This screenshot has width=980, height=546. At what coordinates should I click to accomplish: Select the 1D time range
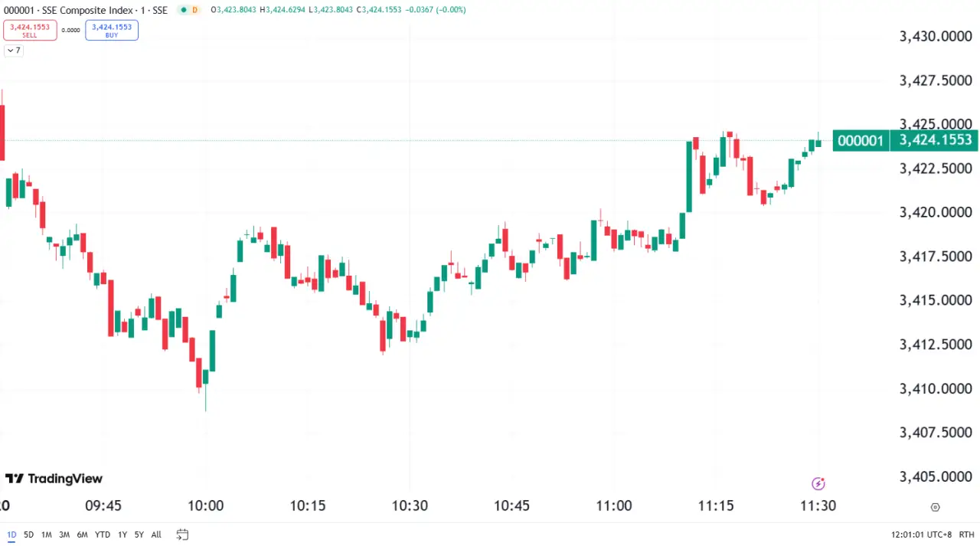tap(11, 535)
